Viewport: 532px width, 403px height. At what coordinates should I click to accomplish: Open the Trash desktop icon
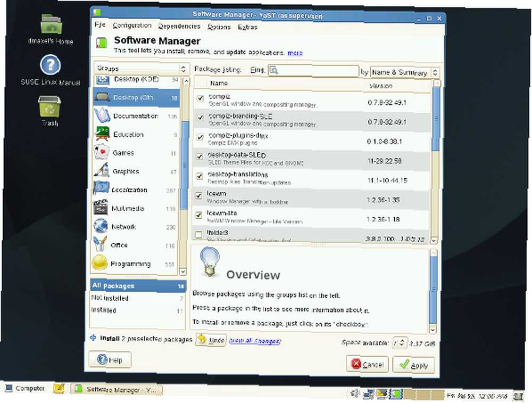(49, 106)
